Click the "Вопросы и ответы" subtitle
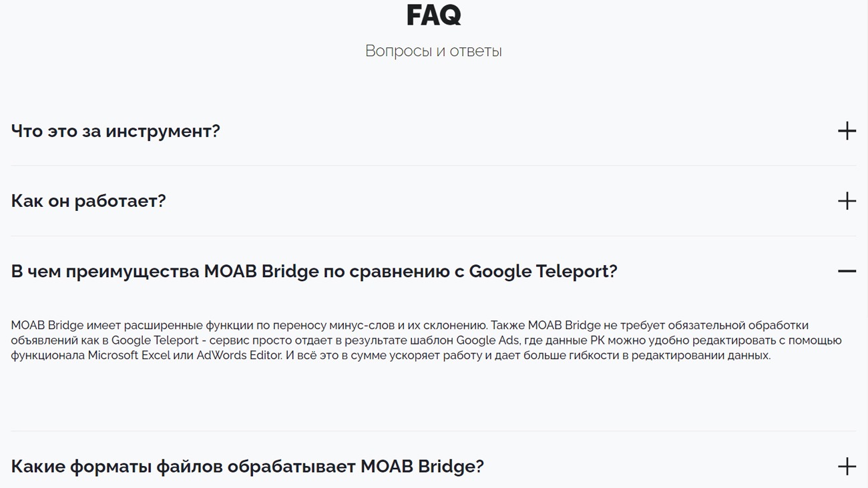This screenshot has width=868, height=488. [433, 51]
